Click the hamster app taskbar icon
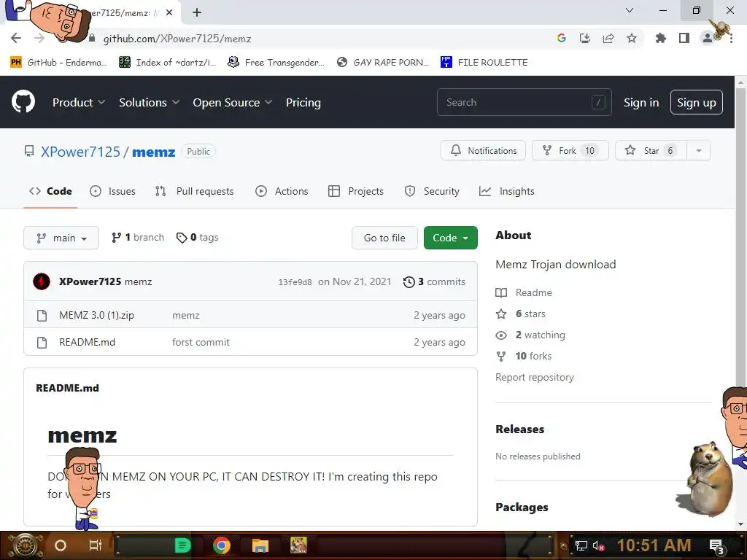The height and width of the screenshot is (560, 747). [x=298, y=545]
